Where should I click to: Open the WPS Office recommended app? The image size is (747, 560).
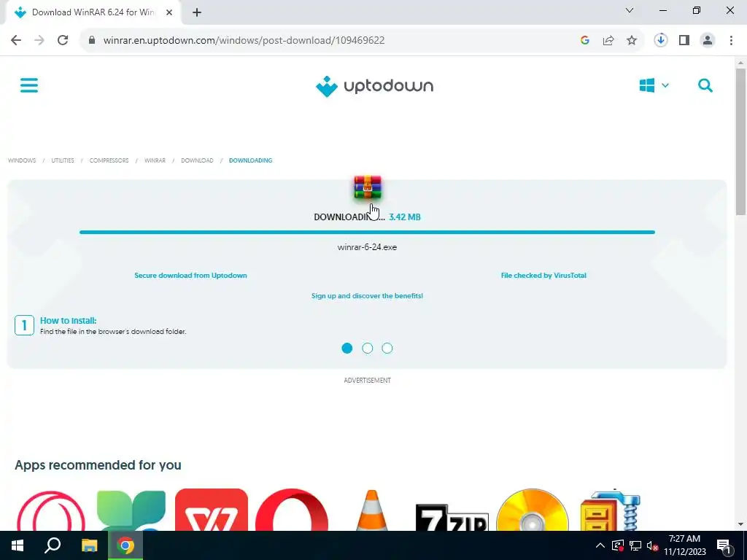[211, 510]
